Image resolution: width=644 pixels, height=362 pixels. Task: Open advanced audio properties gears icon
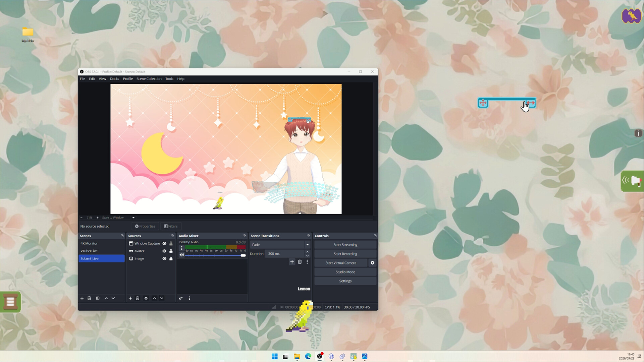click(181, 298)
